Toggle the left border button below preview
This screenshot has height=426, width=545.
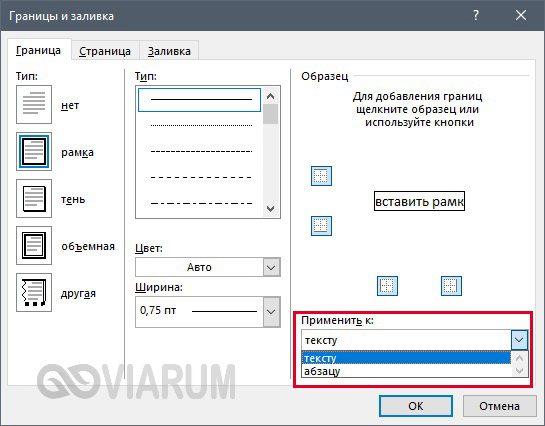[x=387, y=286]
